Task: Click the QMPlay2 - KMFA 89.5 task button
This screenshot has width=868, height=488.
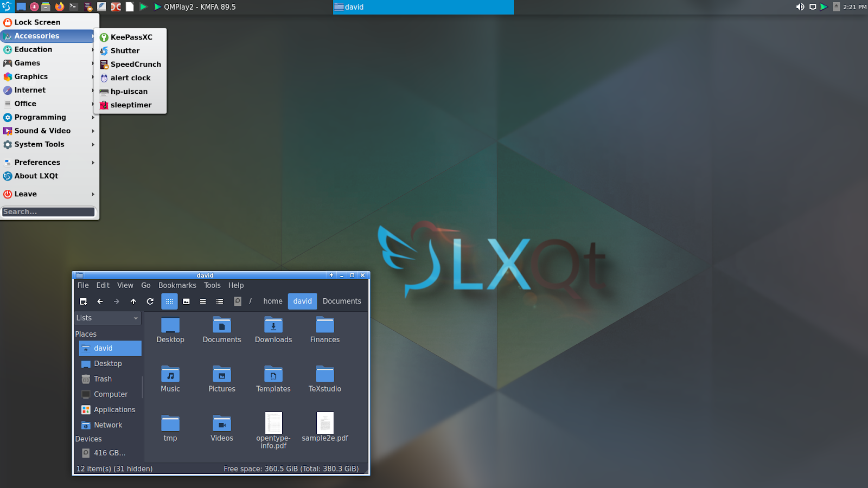Action: pos(195,7)
